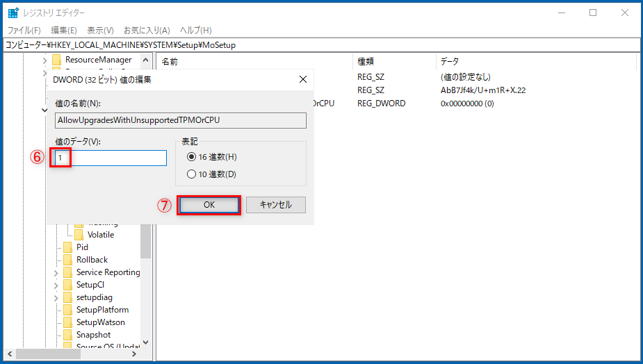Maximize the Registry Editor window

(x=593, y=13)
